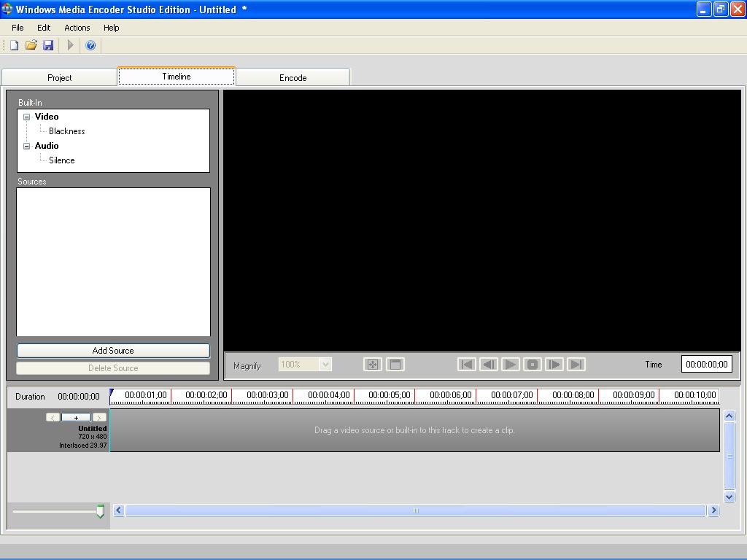This screenshot has width=747, height=560.
Task: Jump to the end of the preview
Action: click(576, 365)
